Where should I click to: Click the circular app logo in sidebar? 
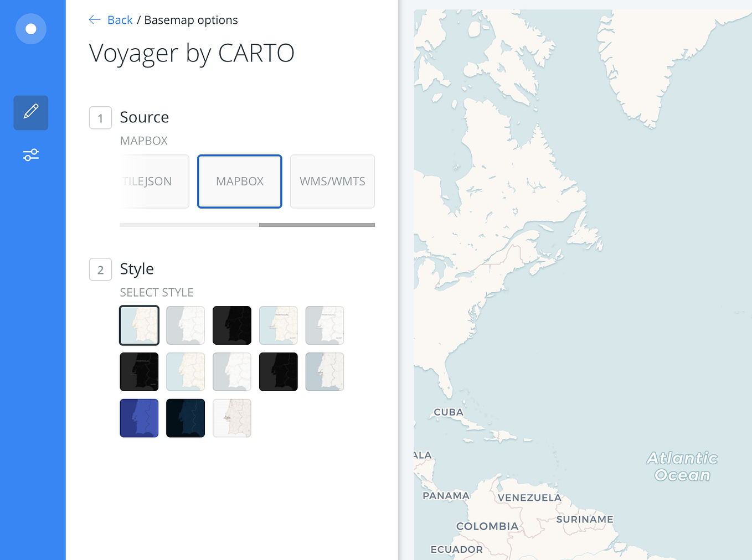pyautogui.click(x=30, y=29)
